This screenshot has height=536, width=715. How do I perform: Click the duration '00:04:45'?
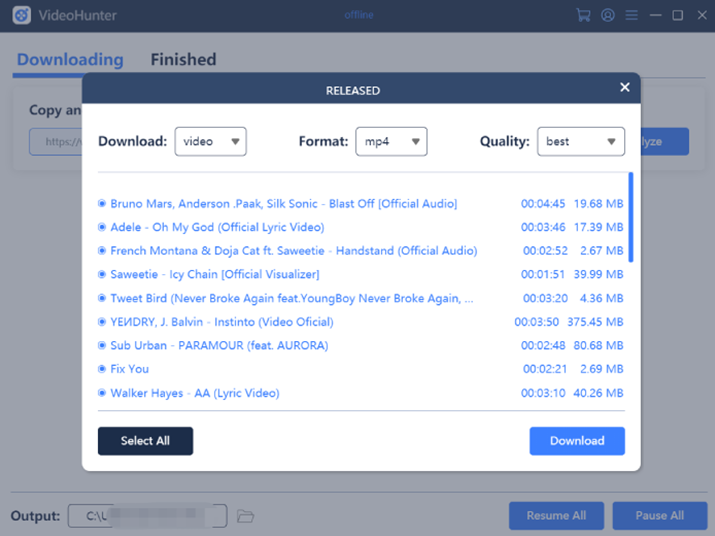pos(543,203)
